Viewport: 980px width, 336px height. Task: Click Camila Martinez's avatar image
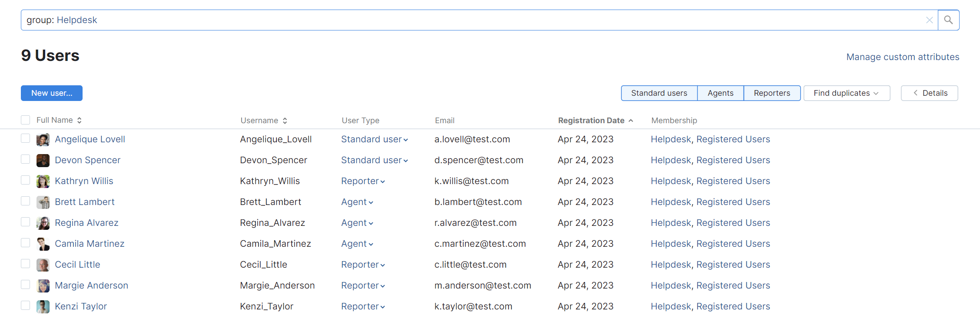tap(43, 244)
